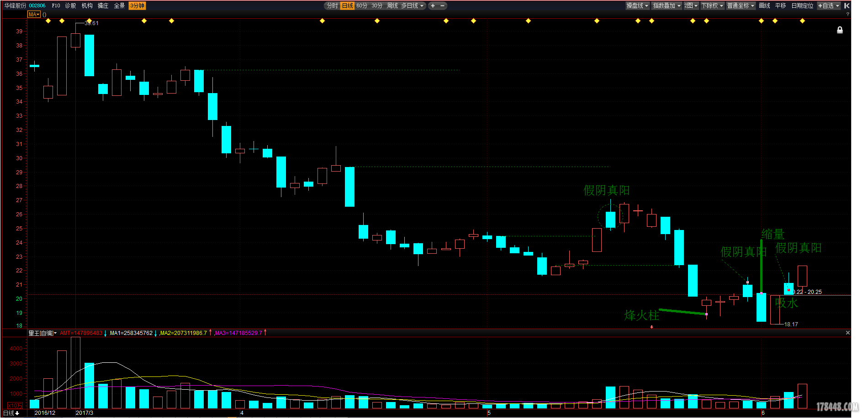Open the 下除权 adjustment dropdown

click(x=712, y=5)
